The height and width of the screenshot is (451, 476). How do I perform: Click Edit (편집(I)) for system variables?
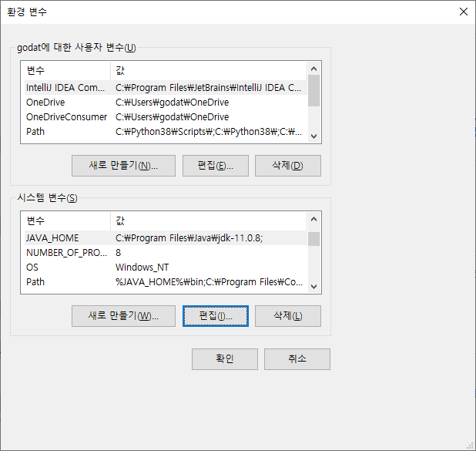click(215, 316)
